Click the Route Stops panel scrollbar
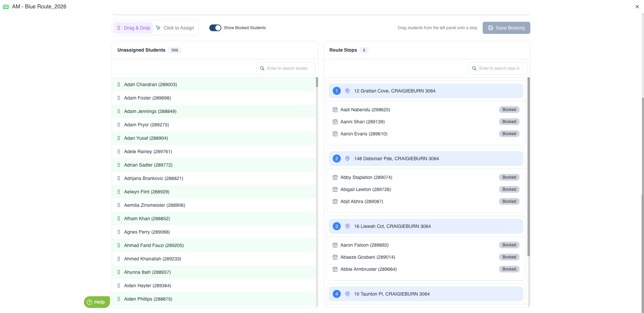The width and height of the screenshot is (644, 313). (529, 168)
